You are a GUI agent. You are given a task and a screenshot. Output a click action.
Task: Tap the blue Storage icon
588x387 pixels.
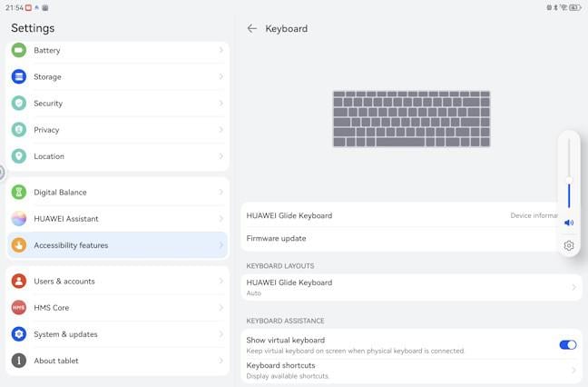(19, 76)
